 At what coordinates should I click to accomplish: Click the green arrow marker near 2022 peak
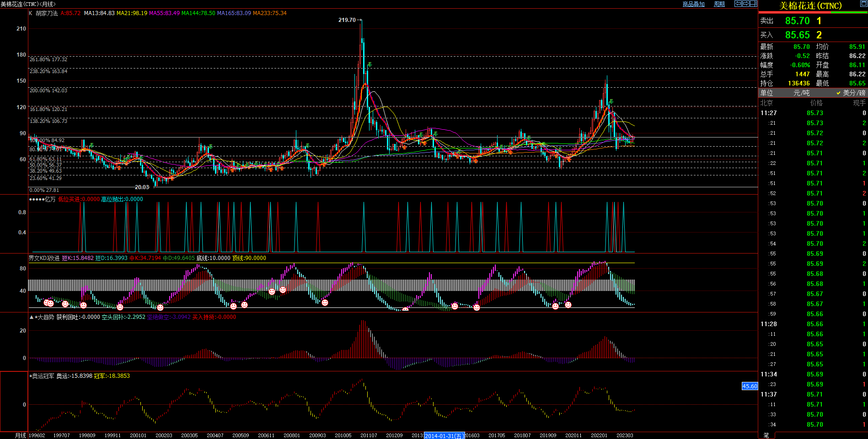(611, 102)
